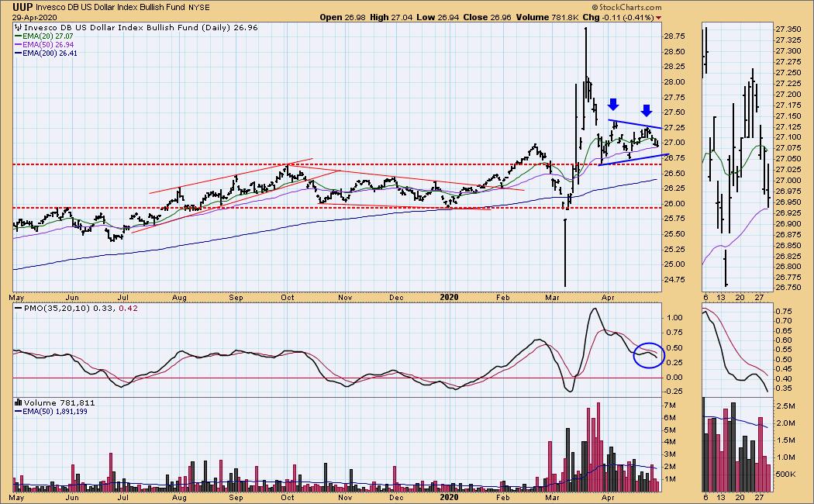Click the Open 26.98 value

click(343, 17)
